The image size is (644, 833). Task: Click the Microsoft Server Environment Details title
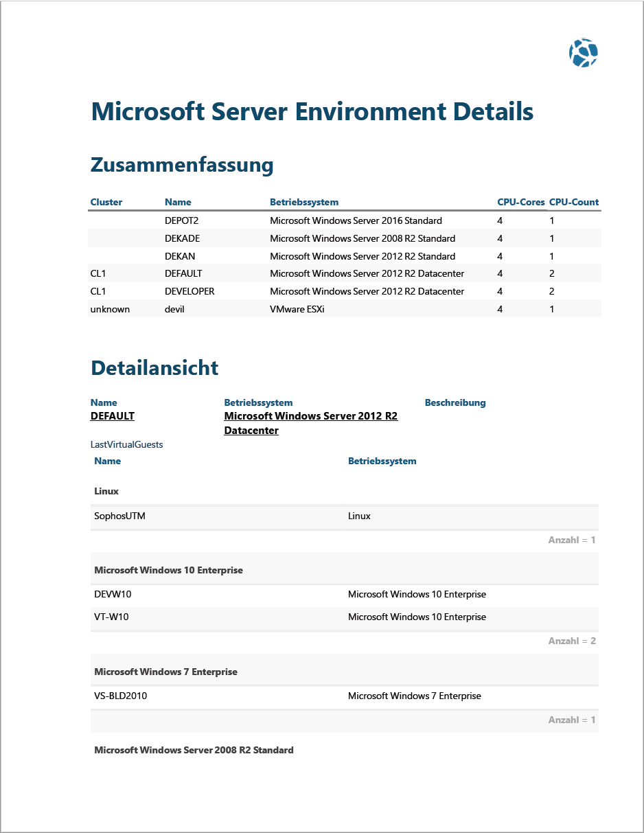[312, 111]
